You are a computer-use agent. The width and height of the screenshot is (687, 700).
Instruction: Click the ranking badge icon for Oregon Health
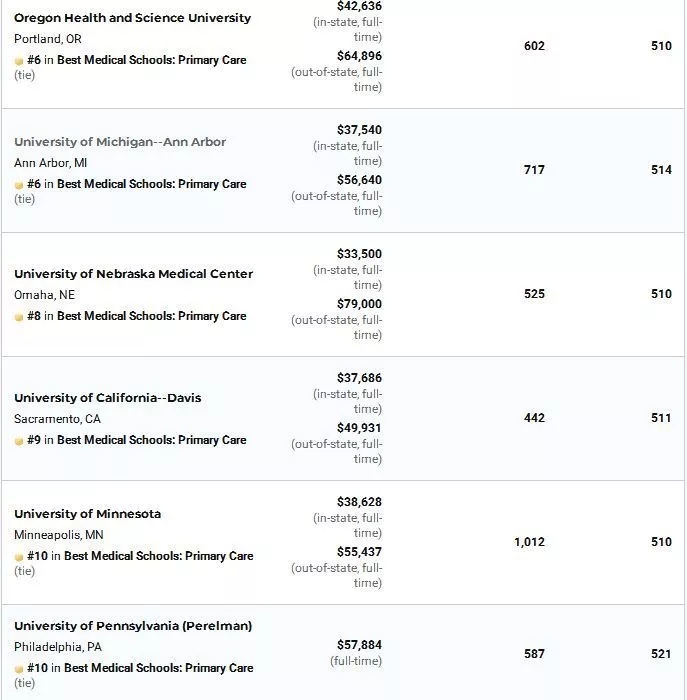19,61
